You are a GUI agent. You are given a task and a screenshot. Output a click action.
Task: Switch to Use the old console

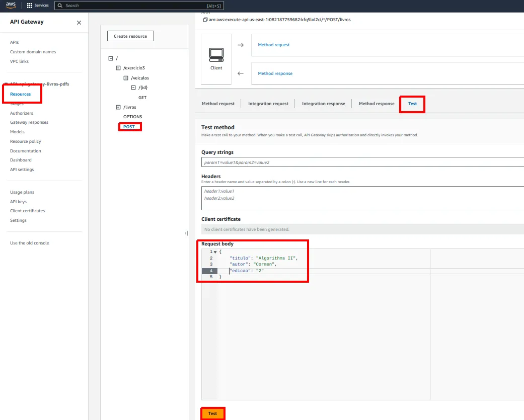(x=29, y=243)
